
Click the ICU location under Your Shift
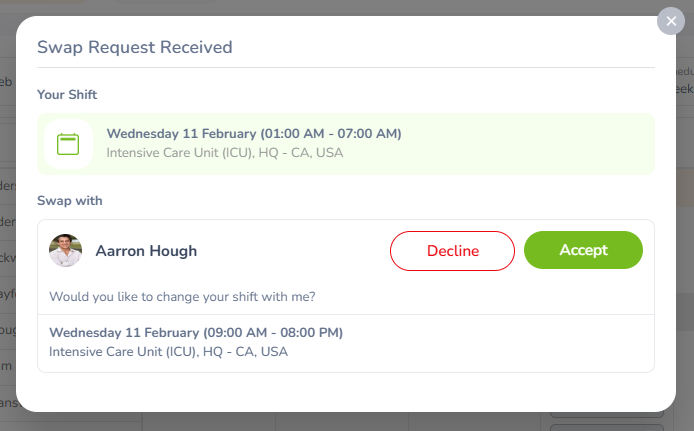click(x=224, y=153)
